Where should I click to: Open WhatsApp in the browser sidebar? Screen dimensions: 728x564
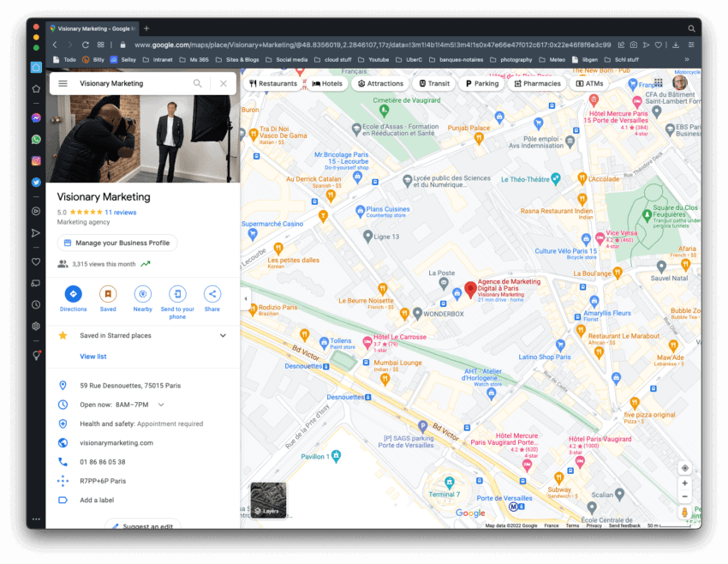[x=36, y=140]
